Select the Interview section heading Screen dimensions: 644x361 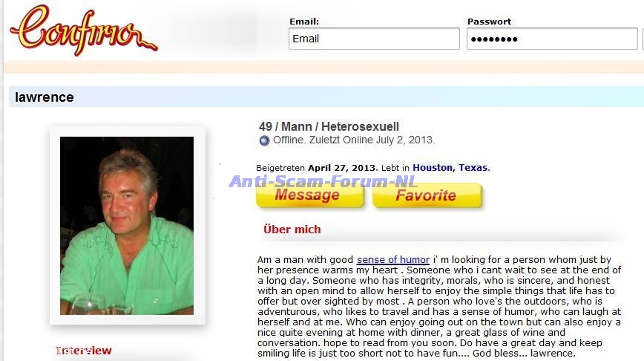[x=84, y=351]
